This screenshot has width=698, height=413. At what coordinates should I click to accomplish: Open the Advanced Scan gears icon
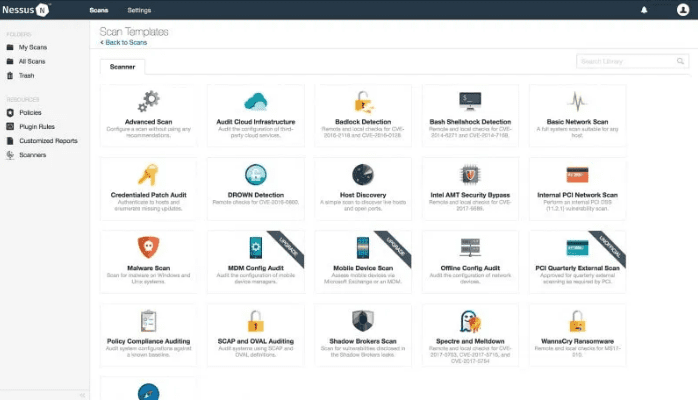click(148, 101)
